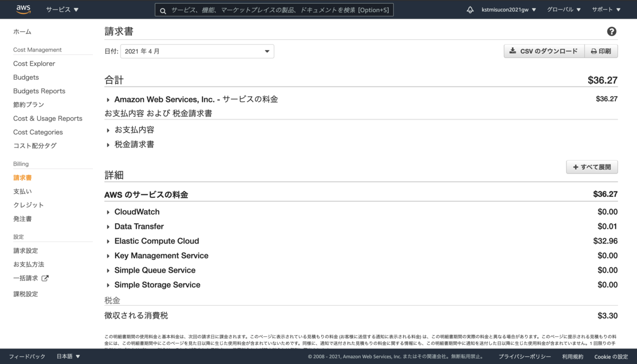Screen dimensions: 637x364
Task: Open the kstmisucon2021gw account menu
Action: (x=509, y=10)
